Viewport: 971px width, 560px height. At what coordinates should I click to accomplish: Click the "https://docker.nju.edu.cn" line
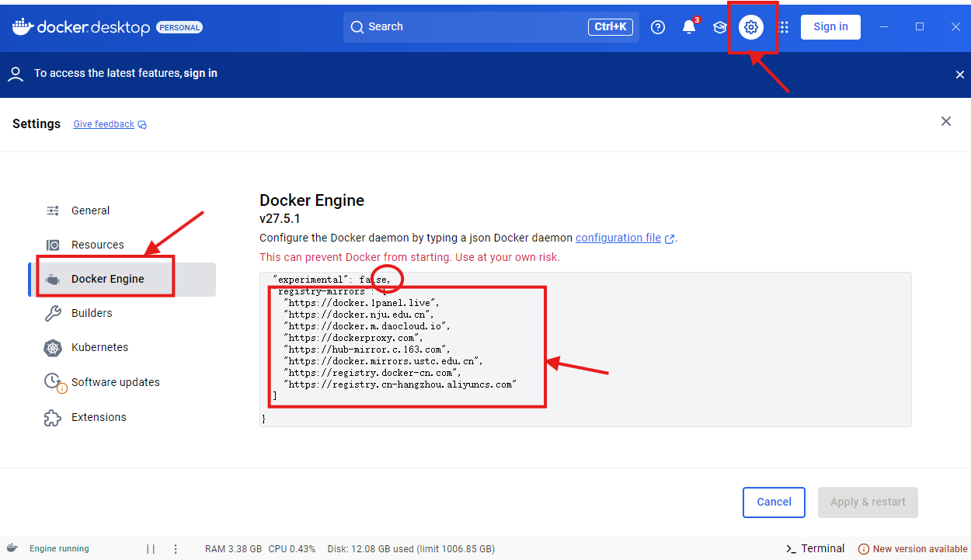358,315
